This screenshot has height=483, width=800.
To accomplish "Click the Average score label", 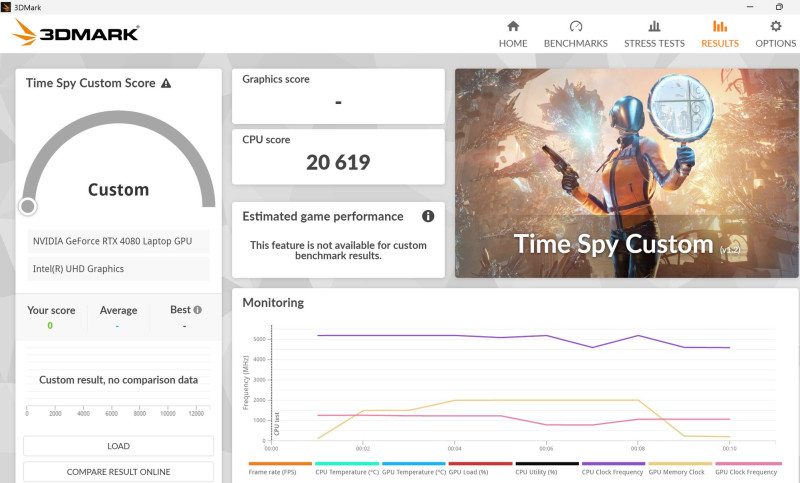I will [x=118, y=310].
